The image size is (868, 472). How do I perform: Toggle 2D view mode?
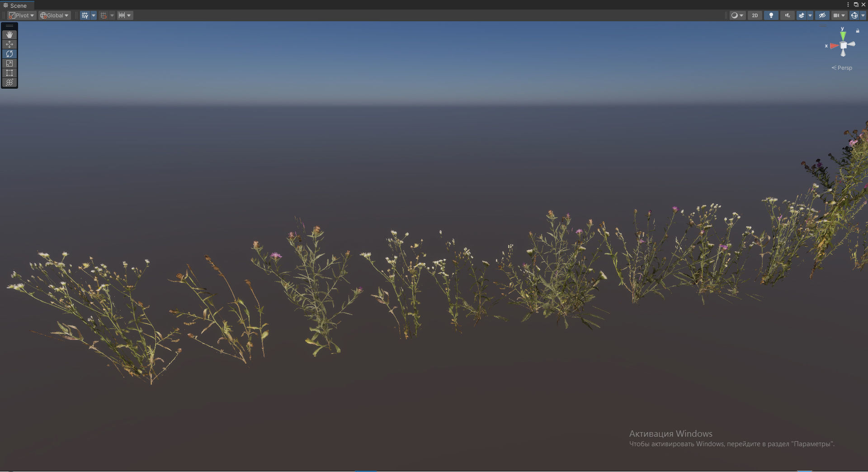point(755,15)
